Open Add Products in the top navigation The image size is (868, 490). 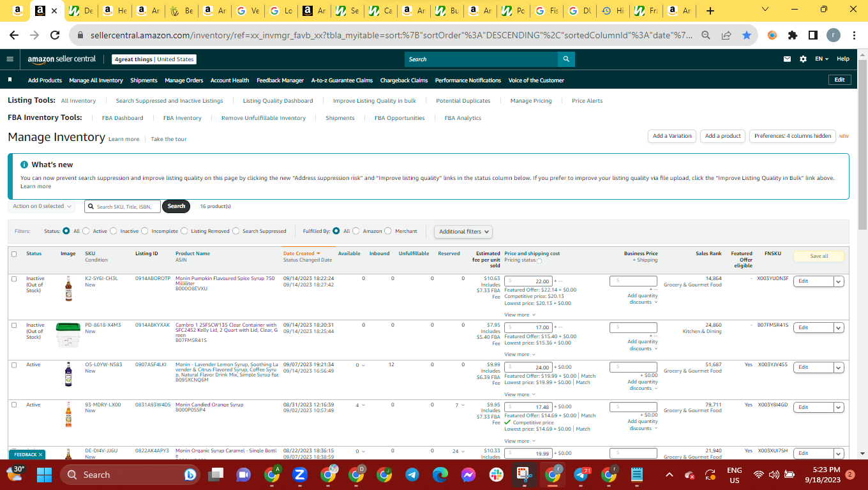click(45, 80)
